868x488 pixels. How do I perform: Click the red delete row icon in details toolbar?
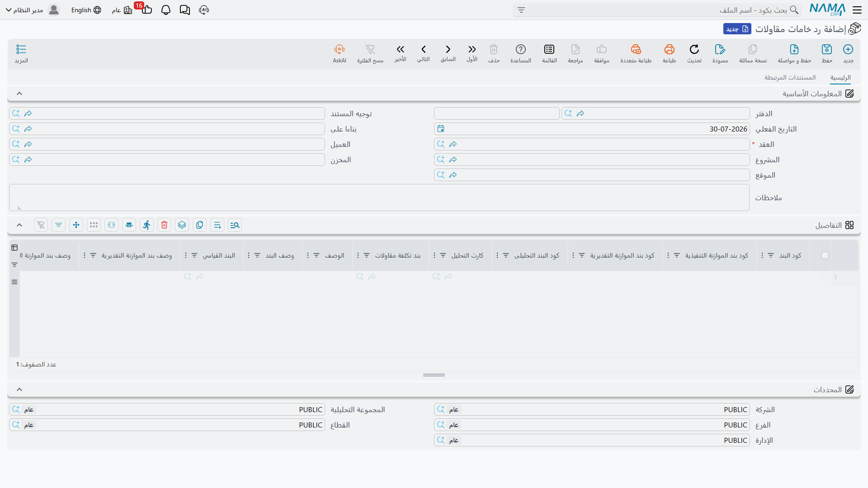tap(165, 225)
